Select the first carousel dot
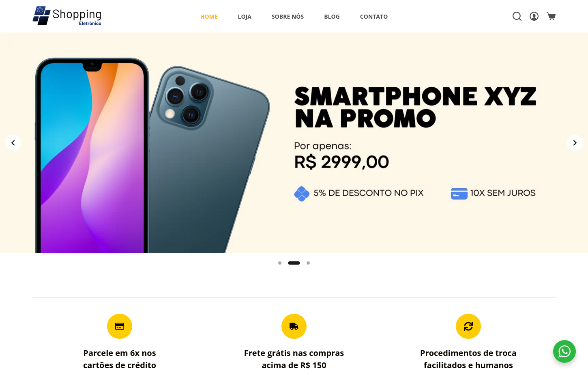This screenshot has width=588, height=375. click(x=280, y=263)
